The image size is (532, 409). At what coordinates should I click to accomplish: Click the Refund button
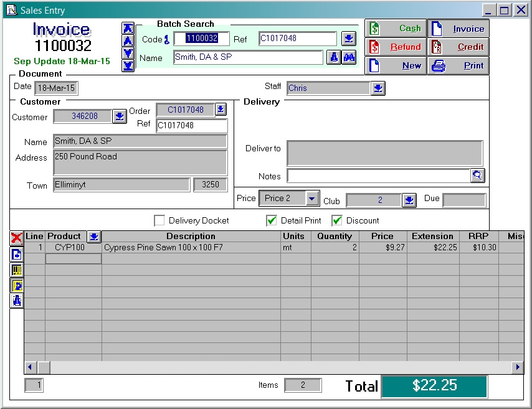pos(396,47)
